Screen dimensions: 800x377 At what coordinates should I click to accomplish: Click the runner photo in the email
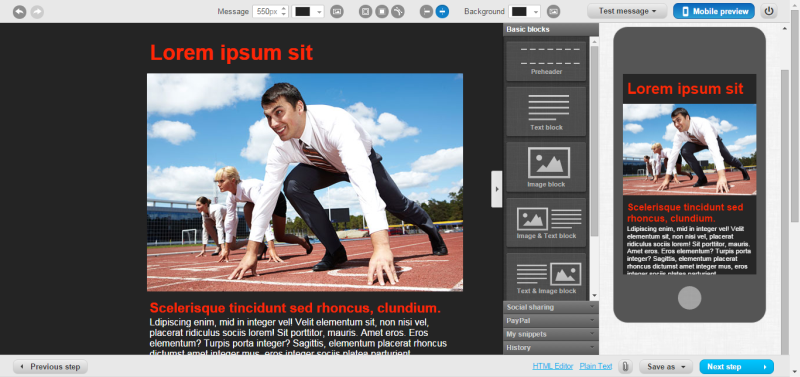click(305, 182)
